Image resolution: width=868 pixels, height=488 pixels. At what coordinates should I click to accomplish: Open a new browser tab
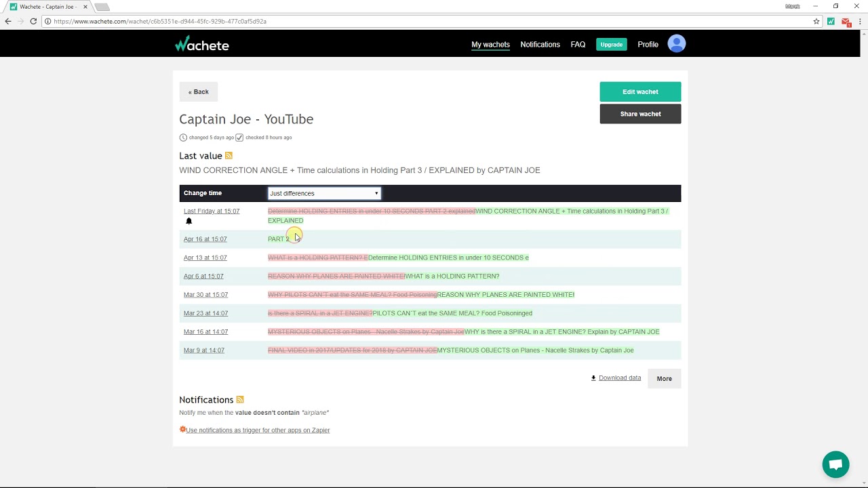coord(102,7)
